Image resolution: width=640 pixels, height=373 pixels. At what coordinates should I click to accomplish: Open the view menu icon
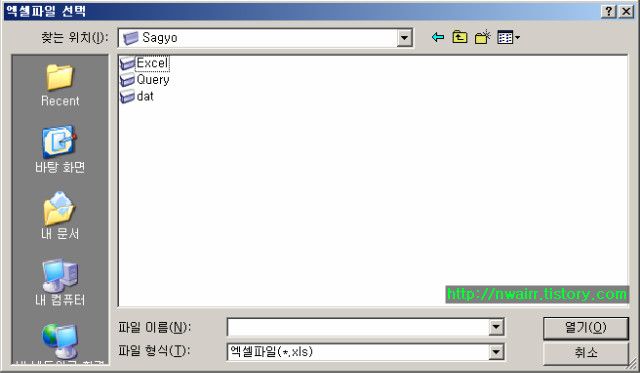(508, 38)
